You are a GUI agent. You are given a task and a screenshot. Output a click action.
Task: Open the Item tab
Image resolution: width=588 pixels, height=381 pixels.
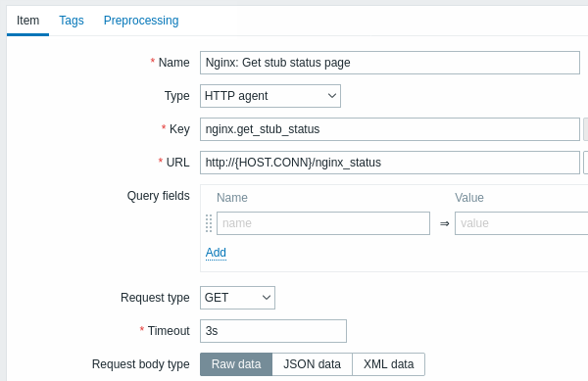pyautogui.click(x=27, y=21)
